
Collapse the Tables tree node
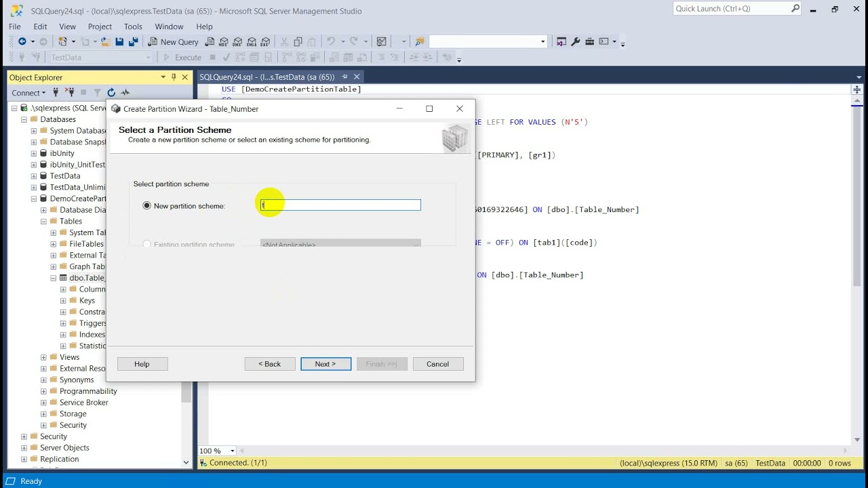pyautogui.click(x=43, y=221)
